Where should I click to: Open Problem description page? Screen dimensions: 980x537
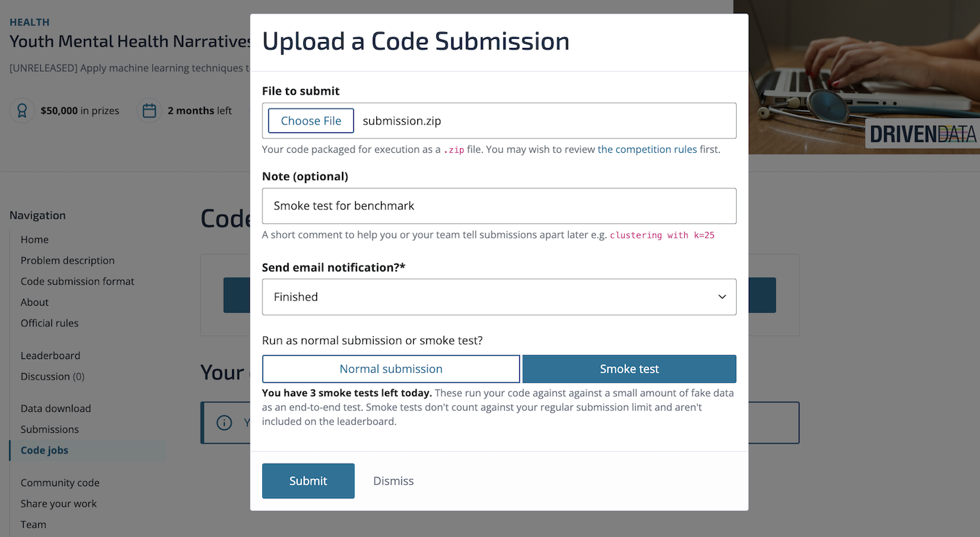click(x=67, y=261)
